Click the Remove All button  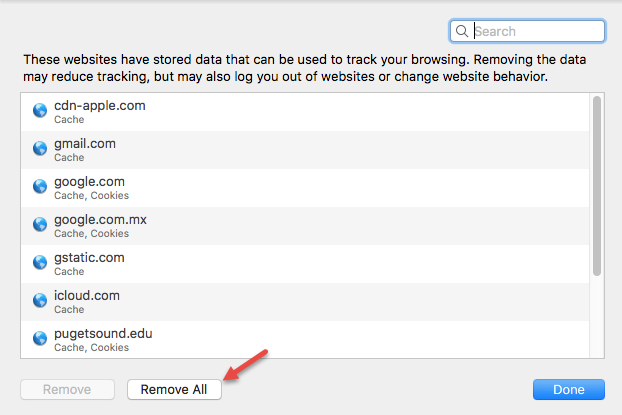pyautogui.click(x=174, y=390)
